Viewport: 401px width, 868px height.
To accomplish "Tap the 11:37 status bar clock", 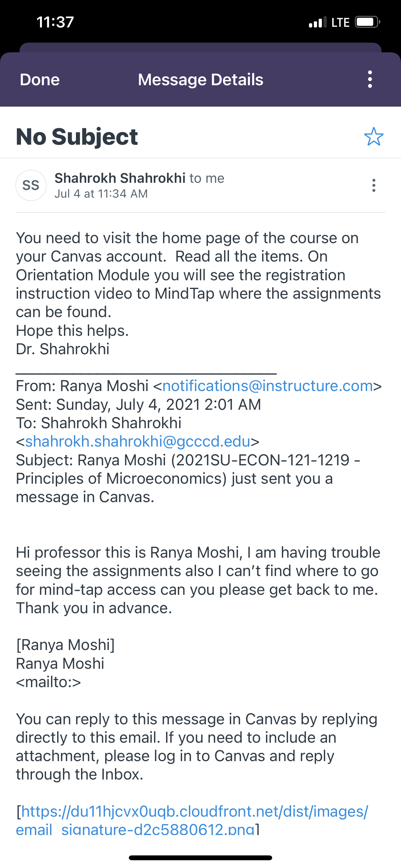I will click(55, 22).
